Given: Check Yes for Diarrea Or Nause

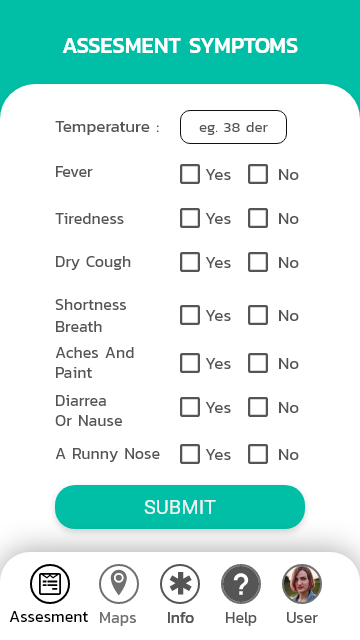Looking at the screenshot, I should pyautogui.click(x=190, y=407).
